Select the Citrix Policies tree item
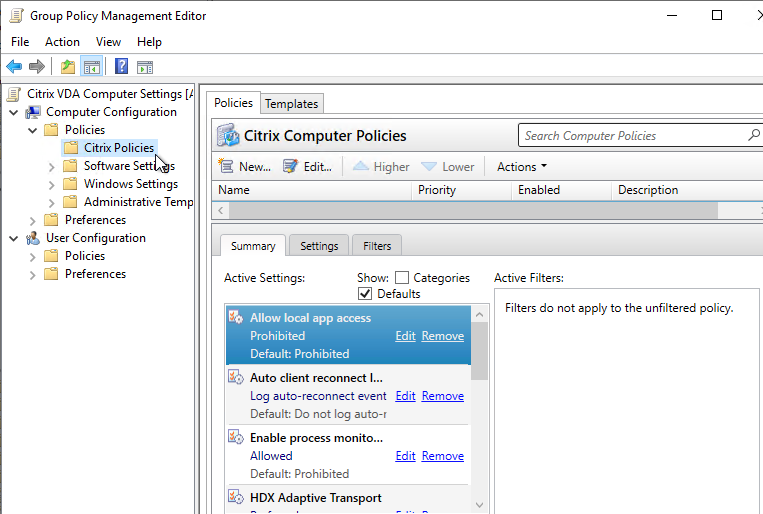763x514 pixels. click(119, 147)
